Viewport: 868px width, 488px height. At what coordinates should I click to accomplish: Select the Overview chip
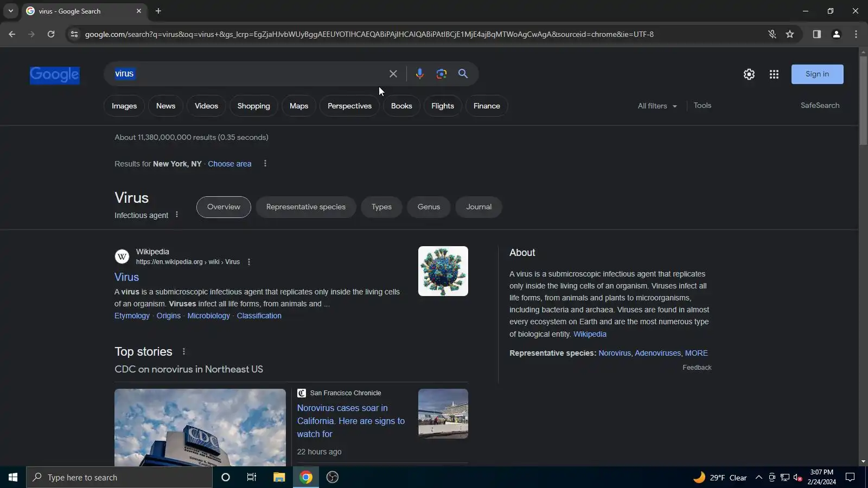click(224, 207)
